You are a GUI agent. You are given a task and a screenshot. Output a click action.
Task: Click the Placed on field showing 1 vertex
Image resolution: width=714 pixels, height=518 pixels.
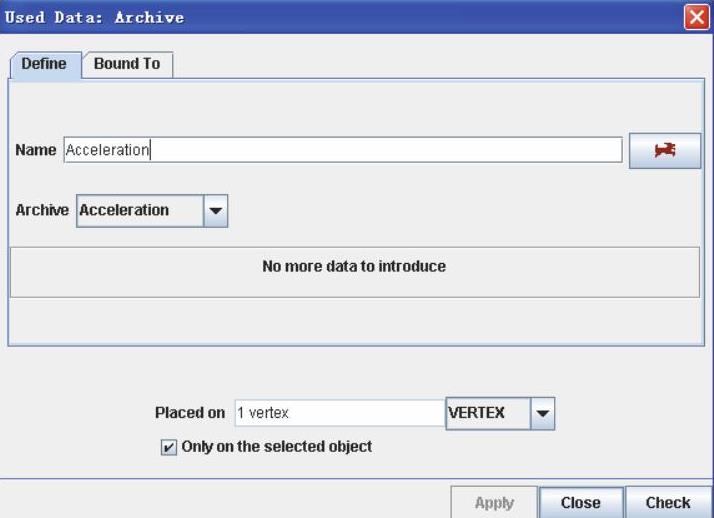pyautogui.click(x=338, y=413)
